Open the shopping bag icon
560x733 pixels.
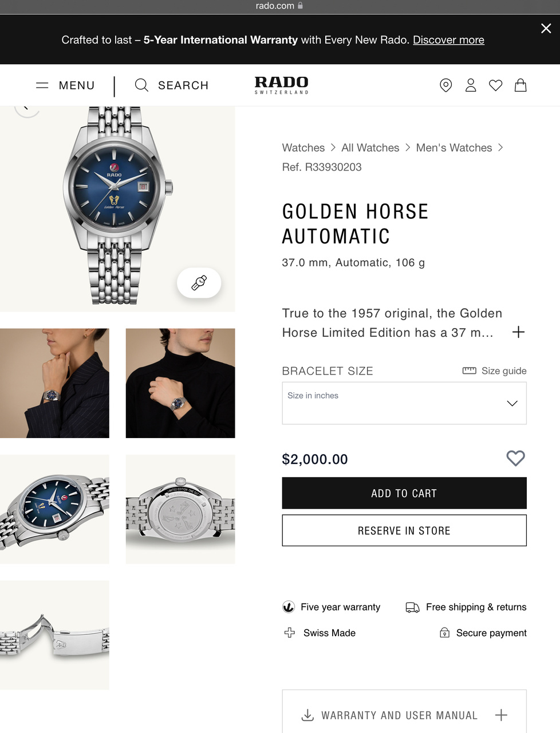[x=520, y=85]
